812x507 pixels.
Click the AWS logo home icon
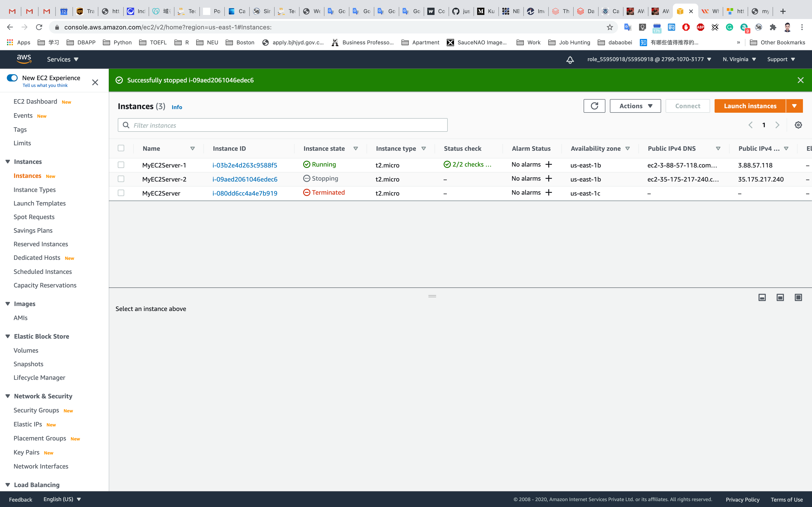coord(24,59)
